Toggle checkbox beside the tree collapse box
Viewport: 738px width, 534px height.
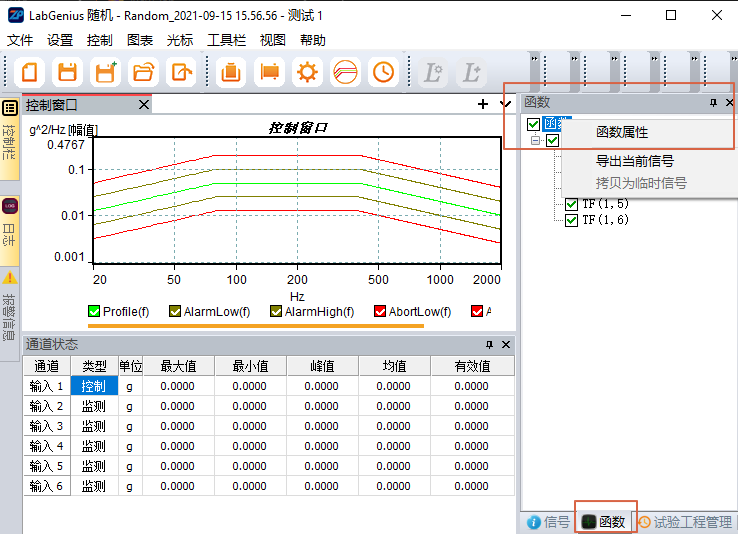pyautogui.click(x=553, y=140)
